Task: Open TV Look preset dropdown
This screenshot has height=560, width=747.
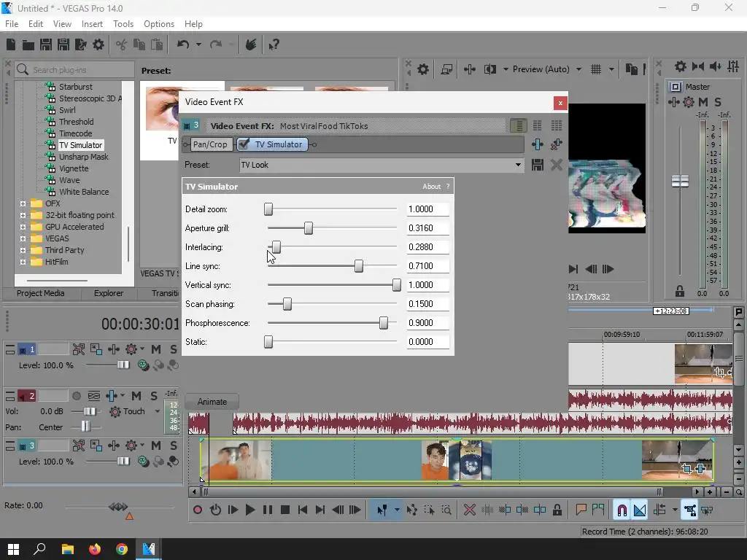Action: 518,165
